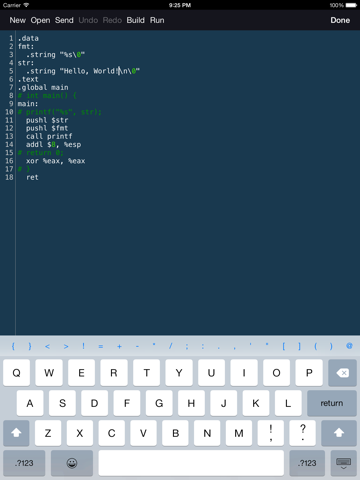The width and height of the screenshot is (360, 480).
Task: Tap the dimmed Undo toolbar item
Action: click(x=88, y=20)
